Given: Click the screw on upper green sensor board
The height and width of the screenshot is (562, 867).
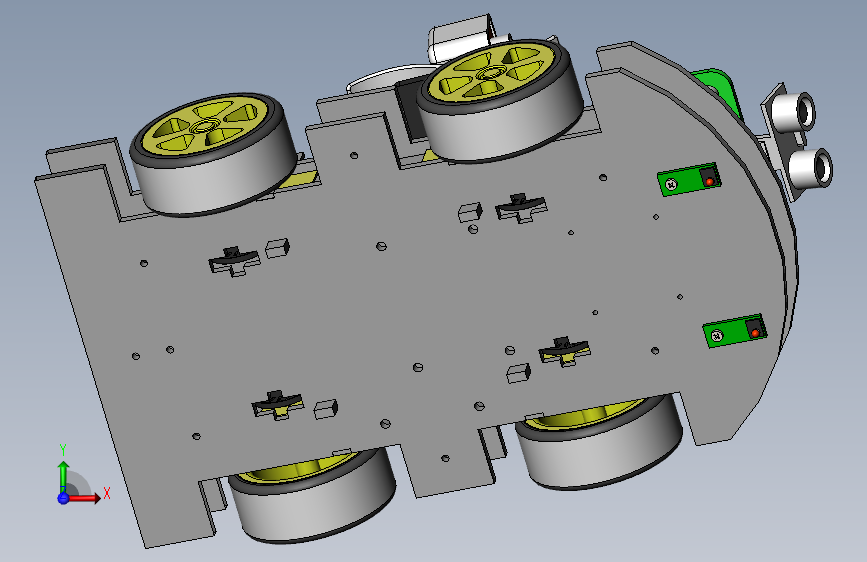Looking at the screenshot, I should [x=671, y=184].
